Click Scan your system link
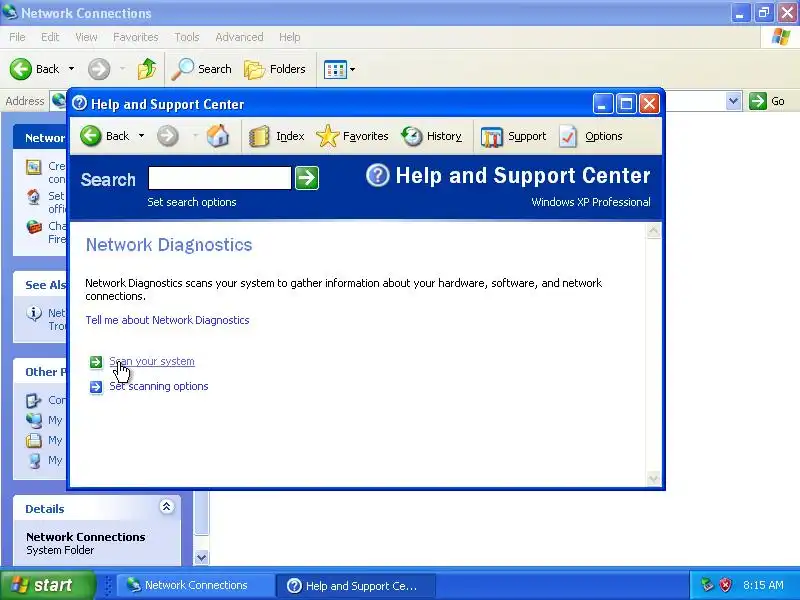The image size is (800, 600). coord(152,361)
